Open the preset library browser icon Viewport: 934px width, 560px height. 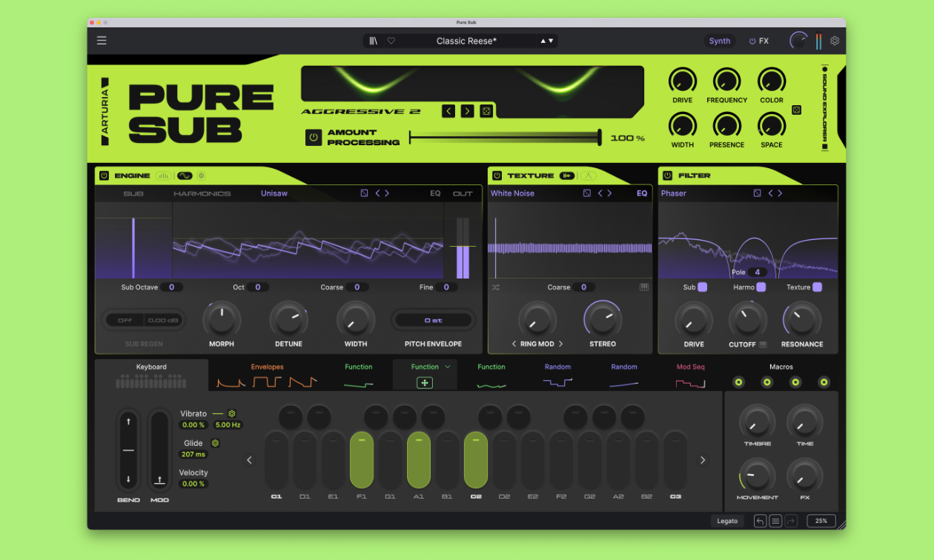point(374,41)
